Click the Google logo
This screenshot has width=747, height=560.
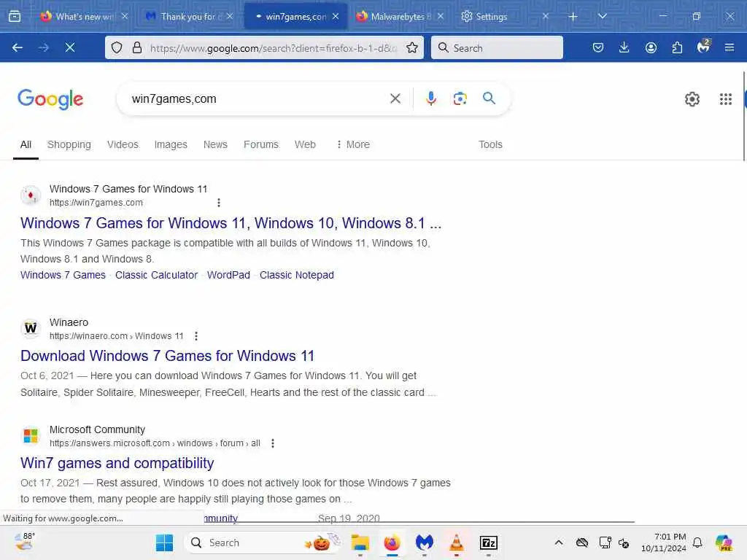(50, 99)
